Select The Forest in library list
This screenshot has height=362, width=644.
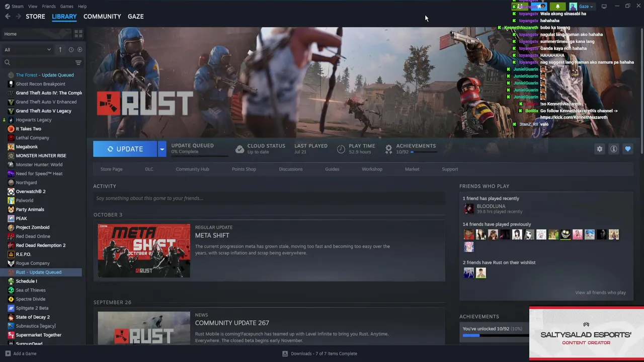tap(44, 75)
